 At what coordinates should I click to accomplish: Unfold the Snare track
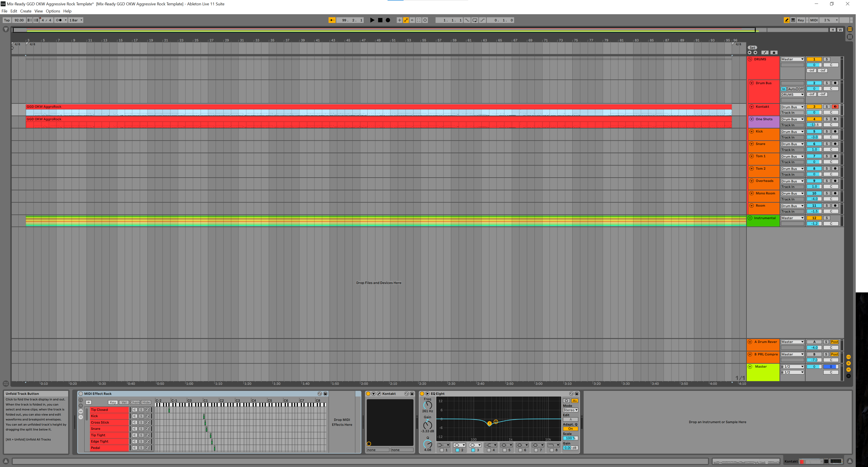(x=752, y=144)
